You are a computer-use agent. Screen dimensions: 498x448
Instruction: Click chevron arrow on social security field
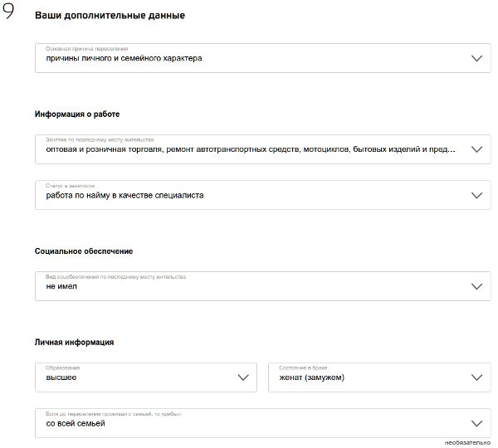476,285
